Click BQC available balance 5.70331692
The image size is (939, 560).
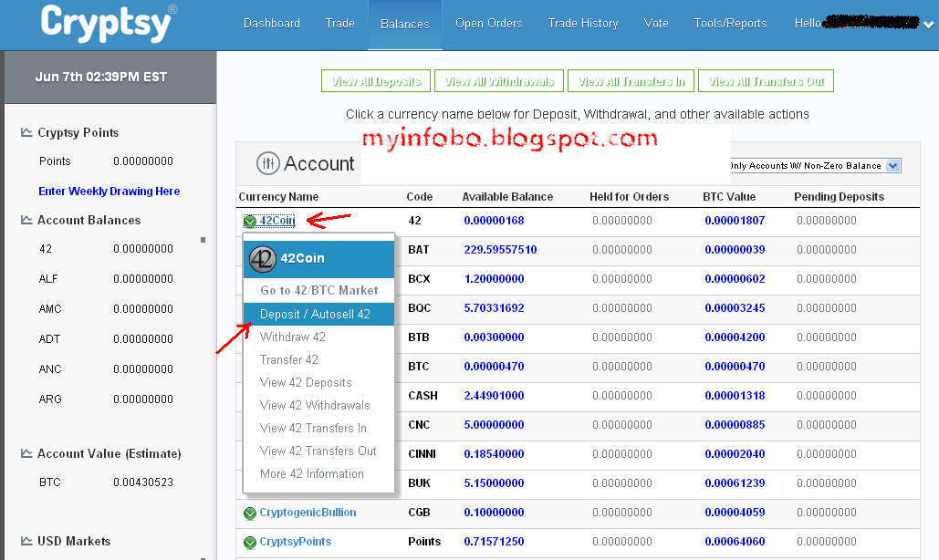point(494,308)
